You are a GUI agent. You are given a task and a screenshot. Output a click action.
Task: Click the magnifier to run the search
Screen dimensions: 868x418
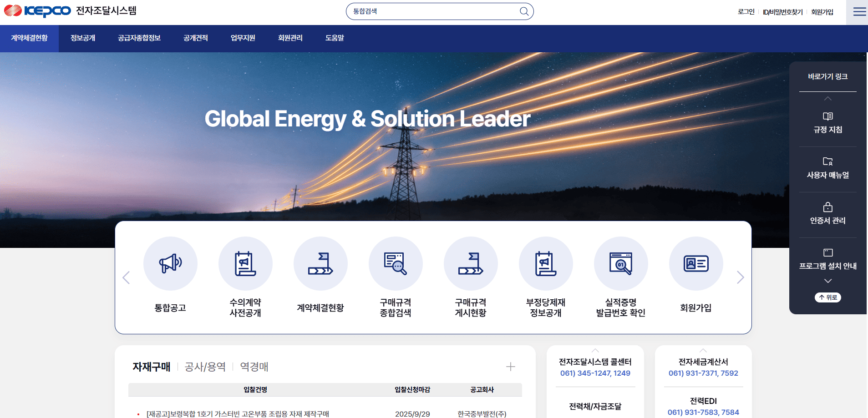click(524, 11)
